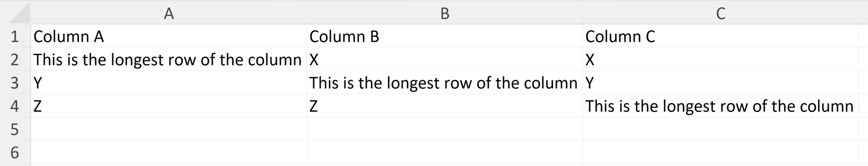Select the longest-row text cell in column A
This screenshot has width=868, height=166.
click(x=169, y=59)
